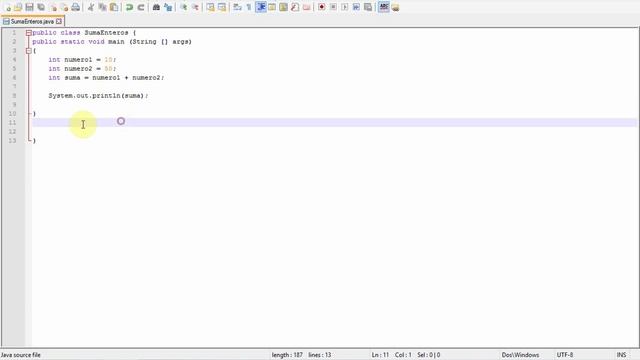Collapse the main method fold on line 3

29,51
